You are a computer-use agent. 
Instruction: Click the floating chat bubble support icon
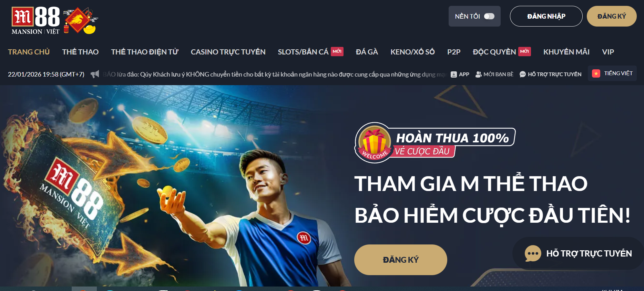pyautogui.click(x=533, y=253)
